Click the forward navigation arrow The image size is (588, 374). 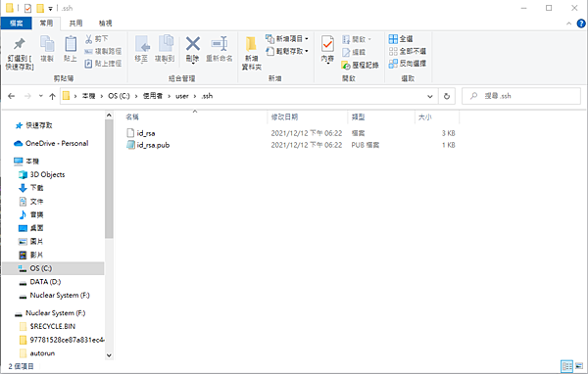27,96
